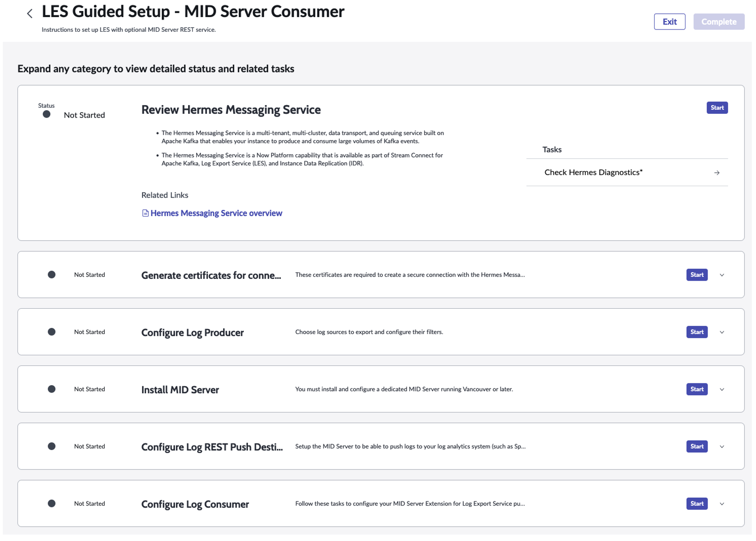Click the Review Hermes Messaging Service heading
The height and width of the screenshot is (541, 756).
tap(231, 110)
